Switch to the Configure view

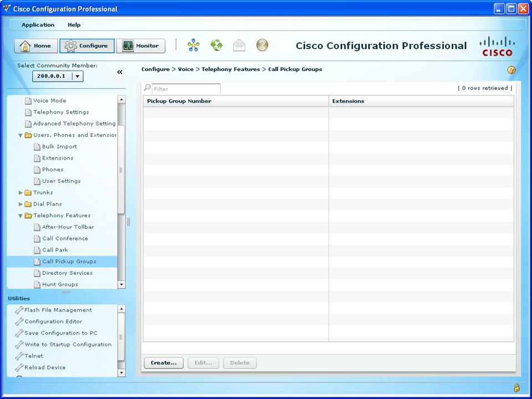pos(87,46)
